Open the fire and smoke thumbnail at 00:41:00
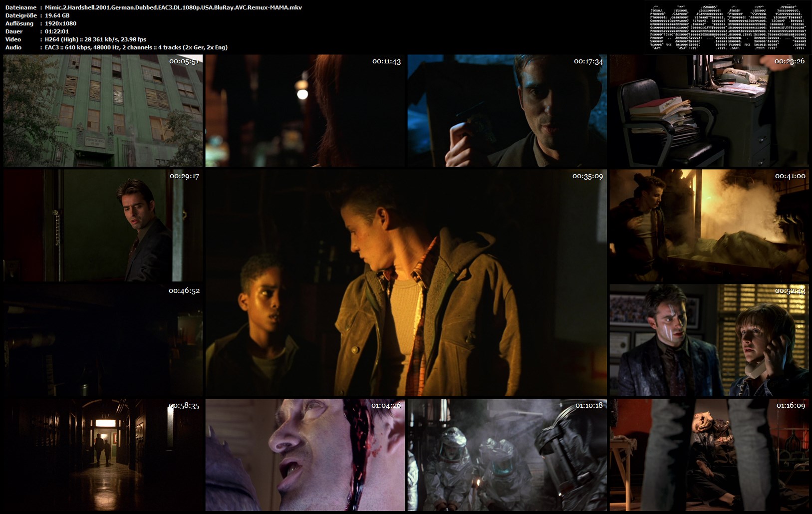Image resolution: width=812 pixels, height=514 pixels. coord(709,226)
